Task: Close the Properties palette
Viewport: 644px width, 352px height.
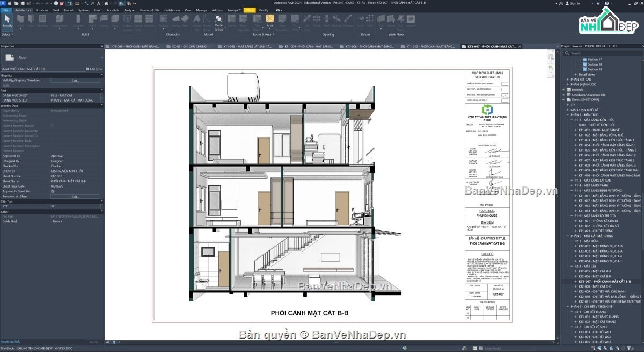Action: 101,46
